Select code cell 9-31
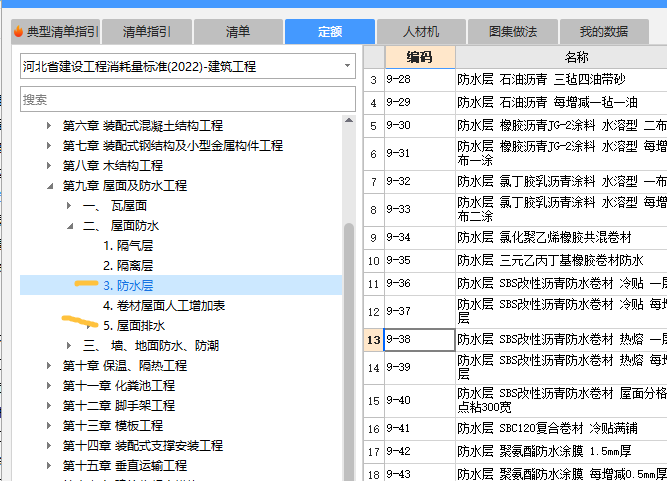Viewport: 667px width, 481px height. pyautogui.click(x=420, y=154)
